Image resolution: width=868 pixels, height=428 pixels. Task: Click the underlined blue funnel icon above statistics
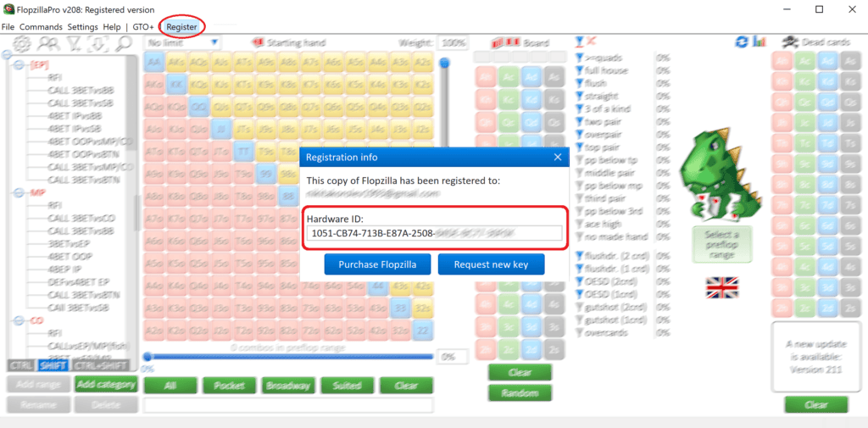click(x=579, y=42)
